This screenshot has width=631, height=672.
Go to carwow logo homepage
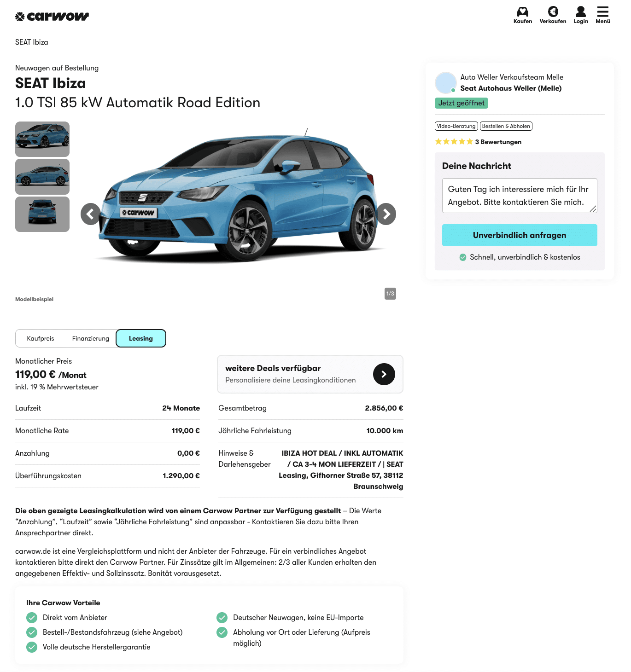click(52, 17)
